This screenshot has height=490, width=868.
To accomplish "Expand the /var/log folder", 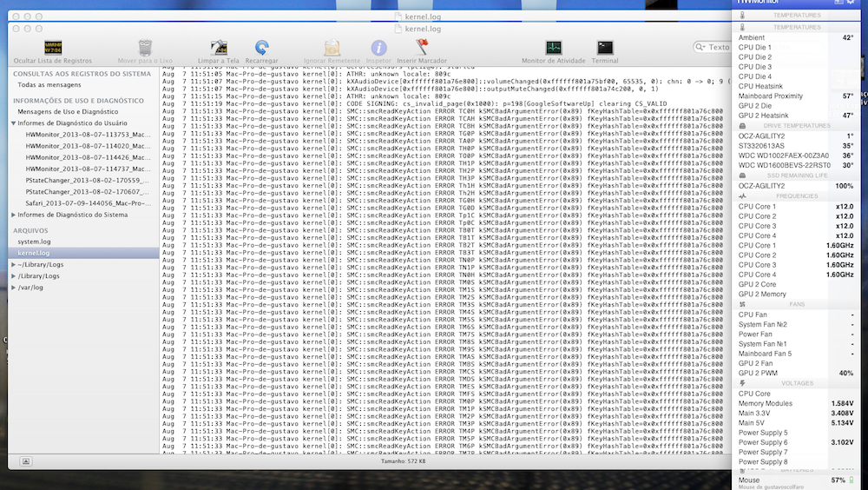I will (14, 287).
